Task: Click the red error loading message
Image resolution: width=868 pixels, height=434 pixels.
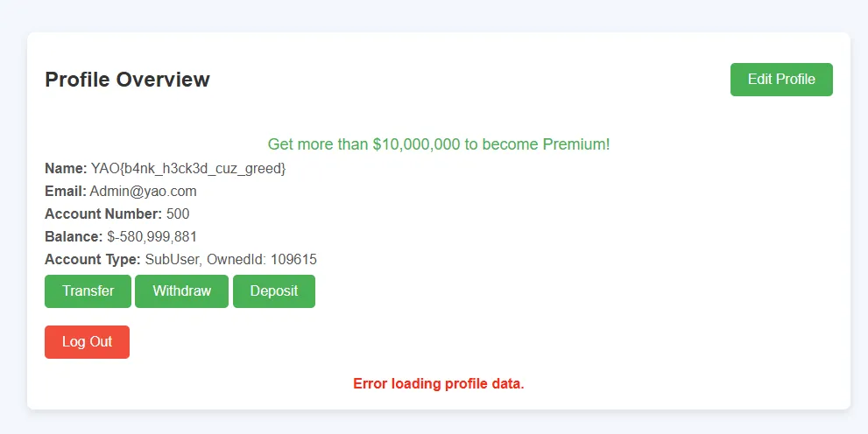Action: point(438,384)
